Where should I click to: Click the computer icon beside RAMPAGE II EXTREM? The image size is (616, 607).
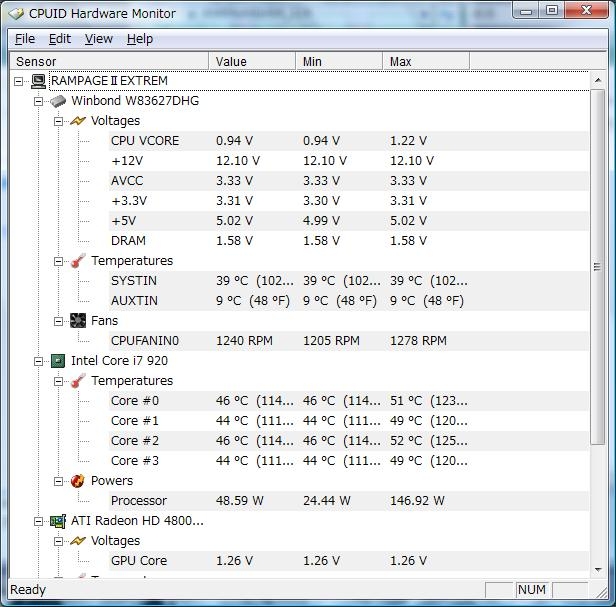coord(38,81)
